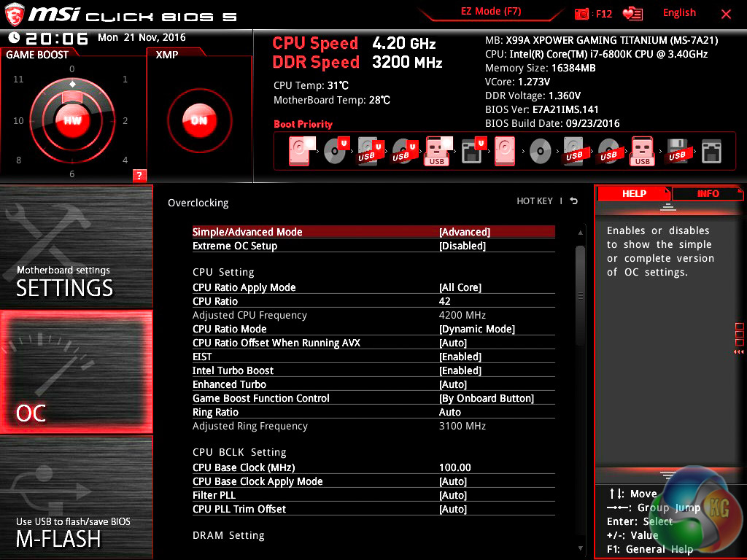This screenshot has width=747, height=560.
Task: Open CPU PLL Trim Offset option
Action: click(373, 509)
